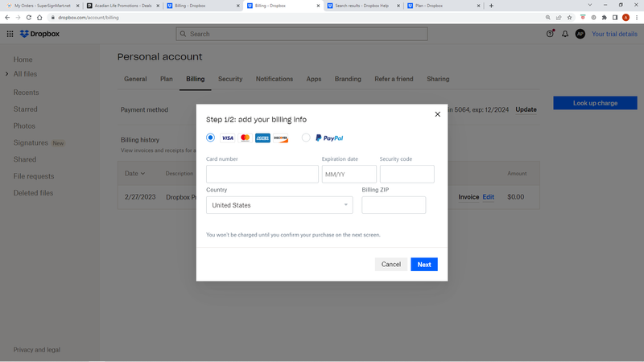The width and height of the screenshot is (644, 362).
Task: Open Starred in sidebar
Action: point(25,109)
